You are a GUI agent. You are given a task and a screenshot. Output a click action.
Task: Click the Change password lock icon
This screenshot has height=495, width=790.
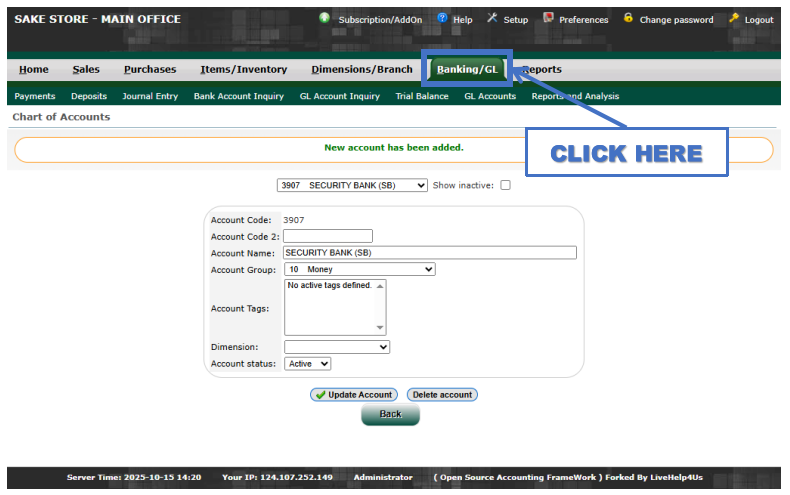click(628, 18)
